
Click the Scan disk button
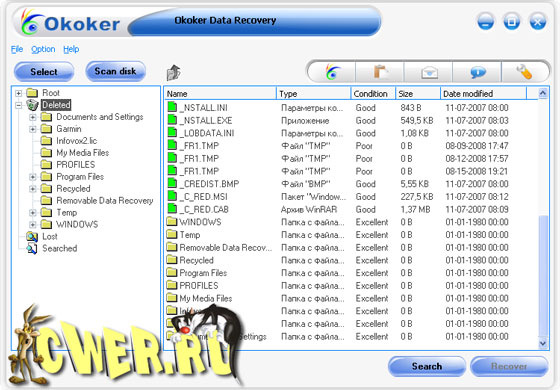pyautogui.click(x=115, y=71)
